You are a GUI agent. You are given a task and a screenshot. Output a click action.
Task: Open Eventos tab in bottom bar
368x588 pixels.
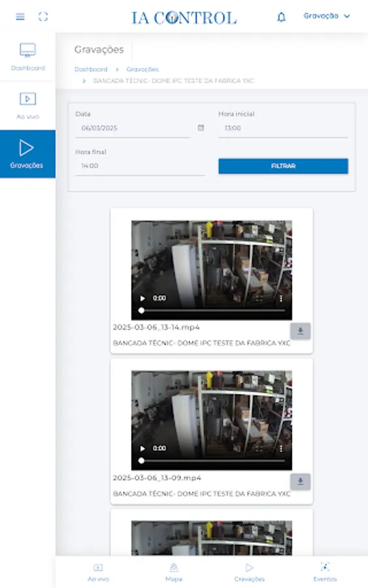tap(326, 572)
